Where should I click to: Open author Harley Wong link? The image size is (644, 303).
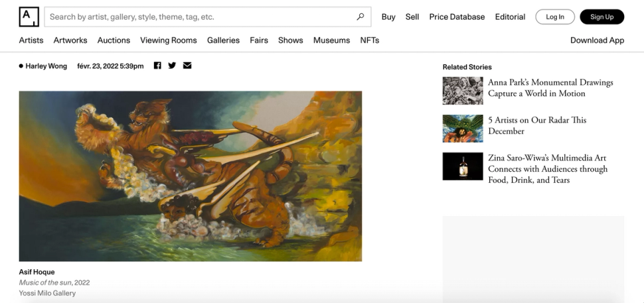click(46, 66)
